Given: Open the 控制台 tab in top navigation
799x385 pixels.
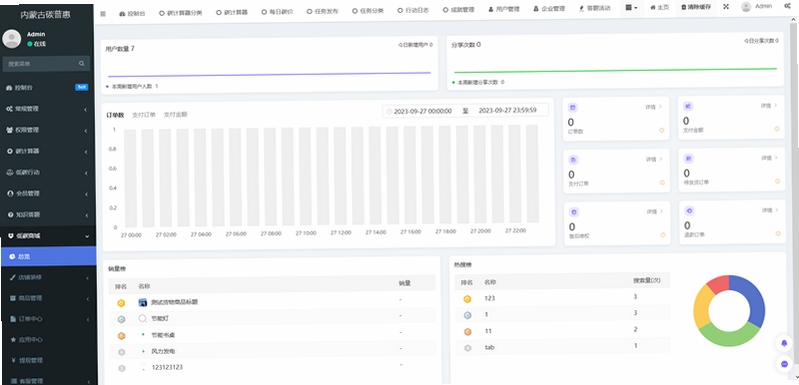Looking at the screenshot, I should click(132, 13).
